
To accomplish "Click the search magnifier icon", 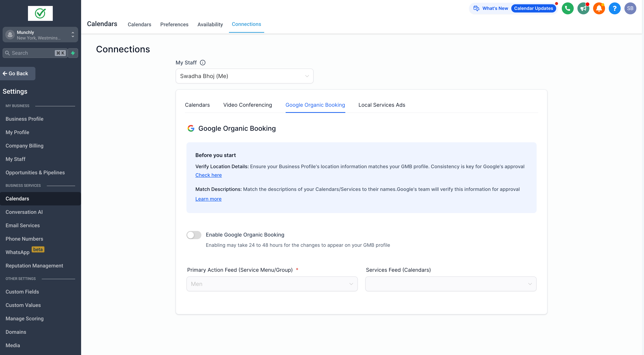I will point(7,53).
